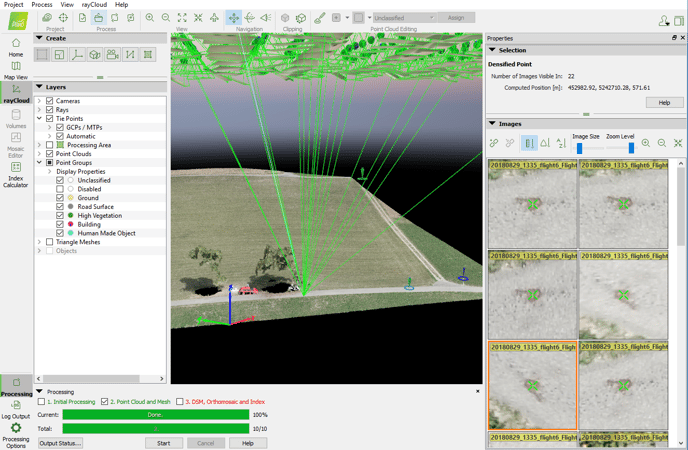Enable the Initial Processing step checkbox

[x=41, y=402]
